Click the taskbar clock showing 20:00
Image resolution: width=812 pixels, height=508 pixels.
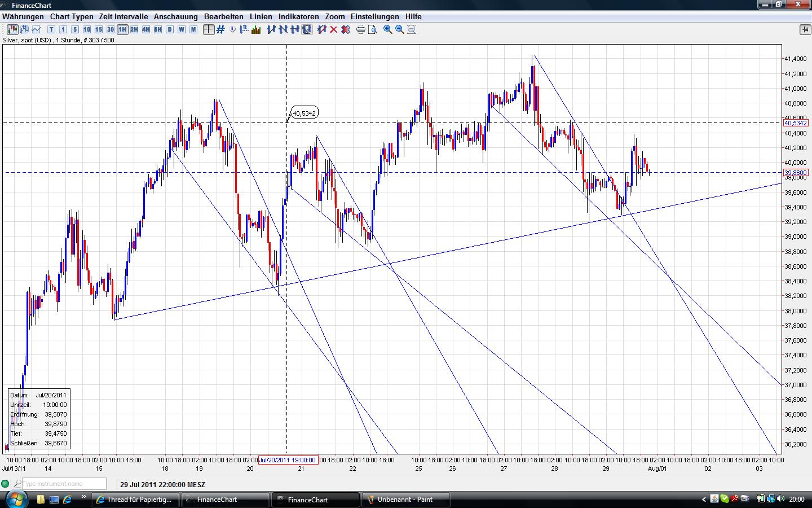pyautogui.click(x=797, y=499)
